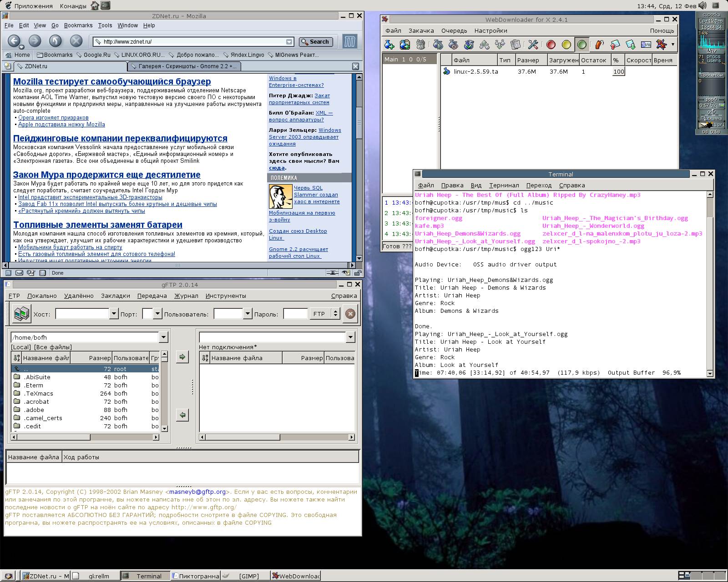Open the Закачка menu in WebDownloader
The height and width of the screenshot is (582, 728).
click(421, 30)
